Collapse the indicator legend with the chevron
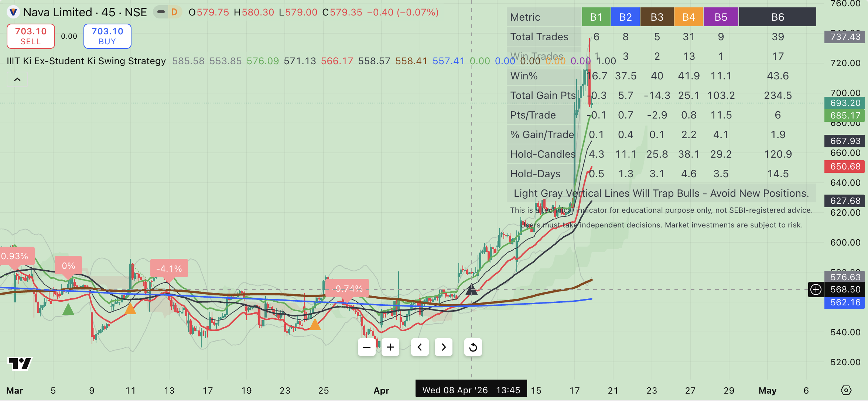868x401 pixels. [17, 79]
